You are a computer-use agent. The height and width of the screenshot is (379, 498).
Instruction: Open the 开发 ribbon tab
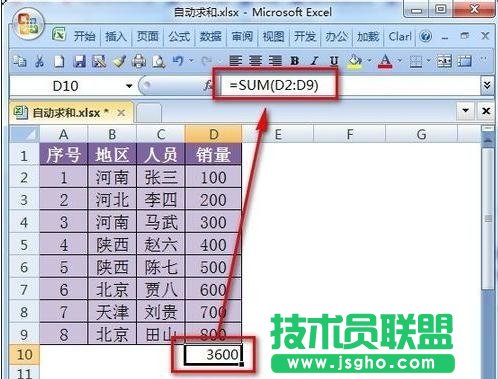click(x=305, y=36)
